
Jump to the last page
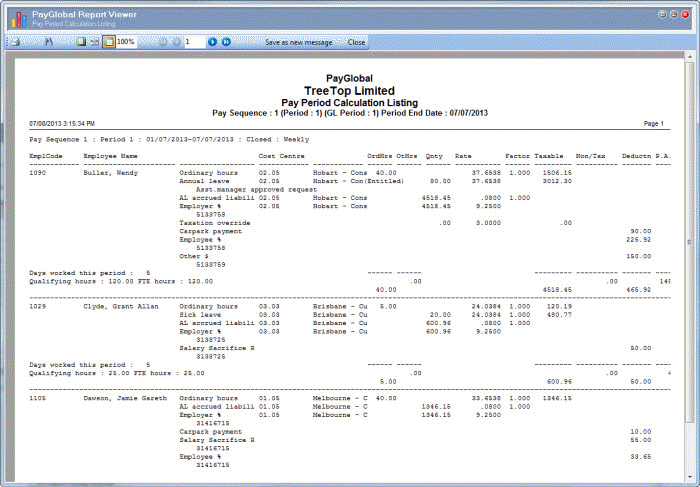[x=226, y=42]
